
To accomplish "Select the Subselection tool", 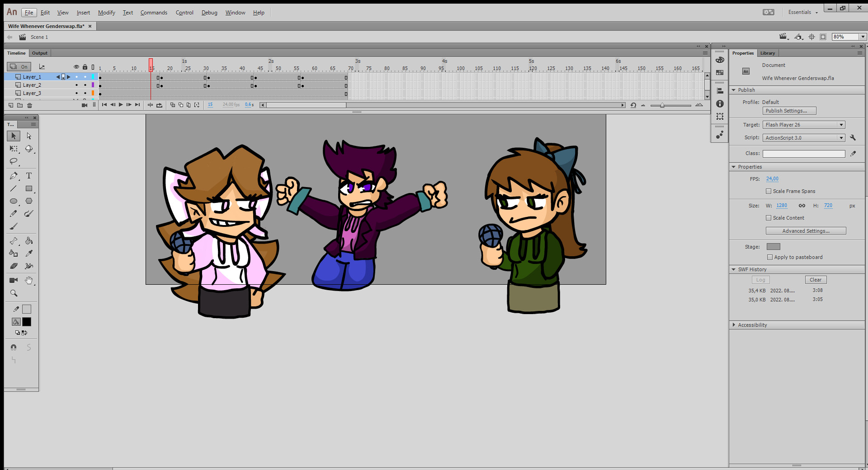I will [x=29, y=136].
